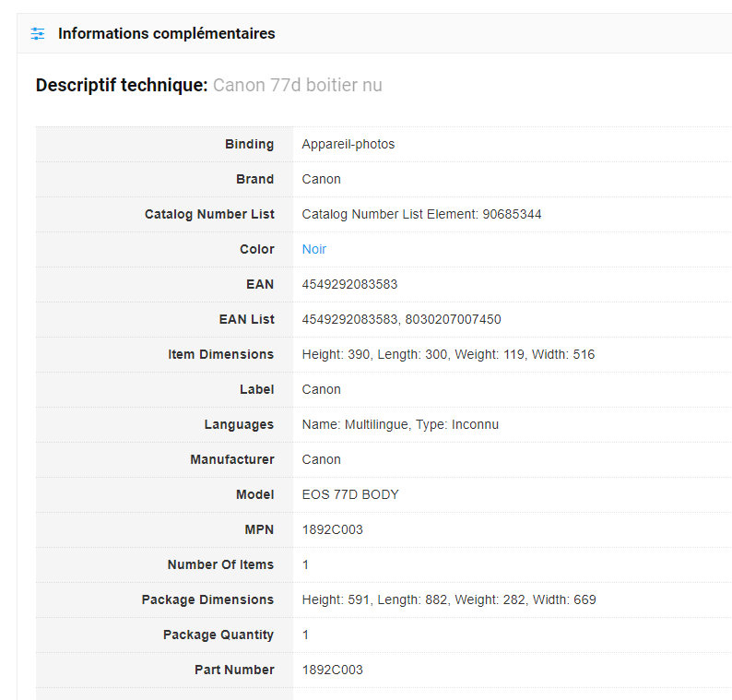
Task: Select the Brand row label
Action: coord(254,179)
